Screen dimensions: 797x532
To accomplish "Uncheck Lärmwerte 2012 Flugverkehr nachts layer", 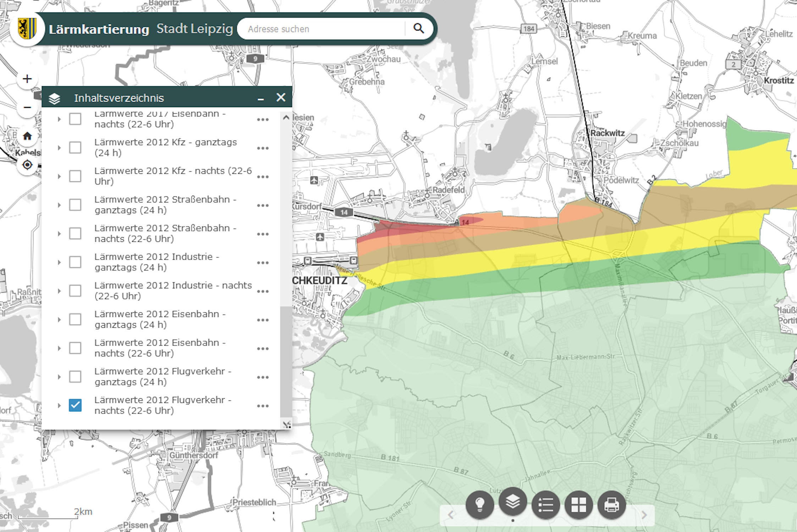I will 75,405.
